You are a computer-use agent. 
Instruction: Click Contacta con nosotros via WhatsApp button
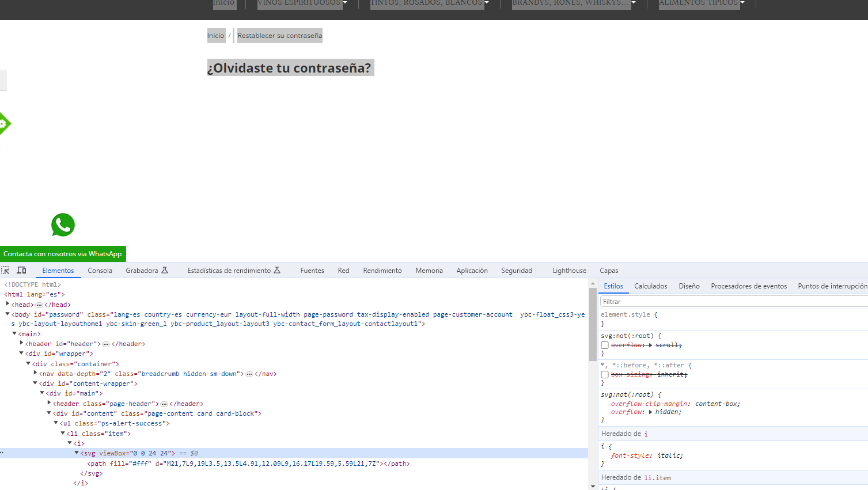pos(63,254)
